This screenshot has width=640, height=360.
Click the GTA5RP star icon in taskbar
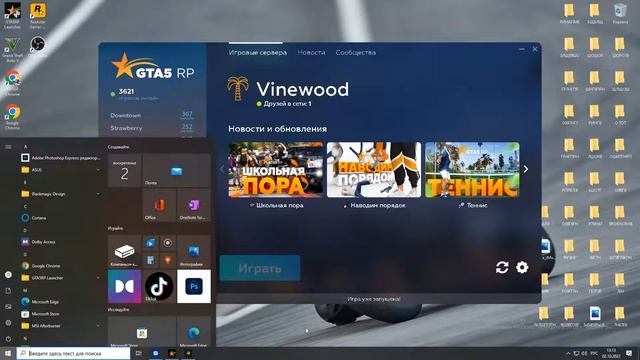tap(172, 353)
